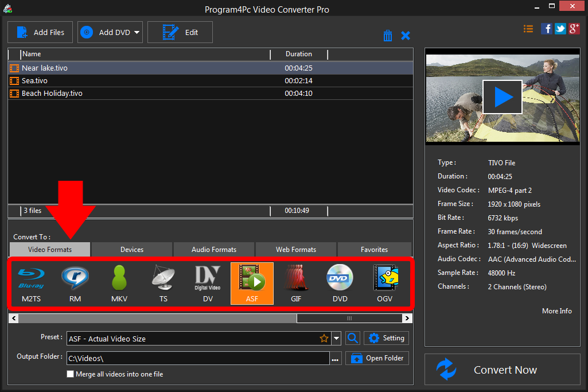Click the Open Folder button
The image size is (588, 392).
click(x=377, y=358)
